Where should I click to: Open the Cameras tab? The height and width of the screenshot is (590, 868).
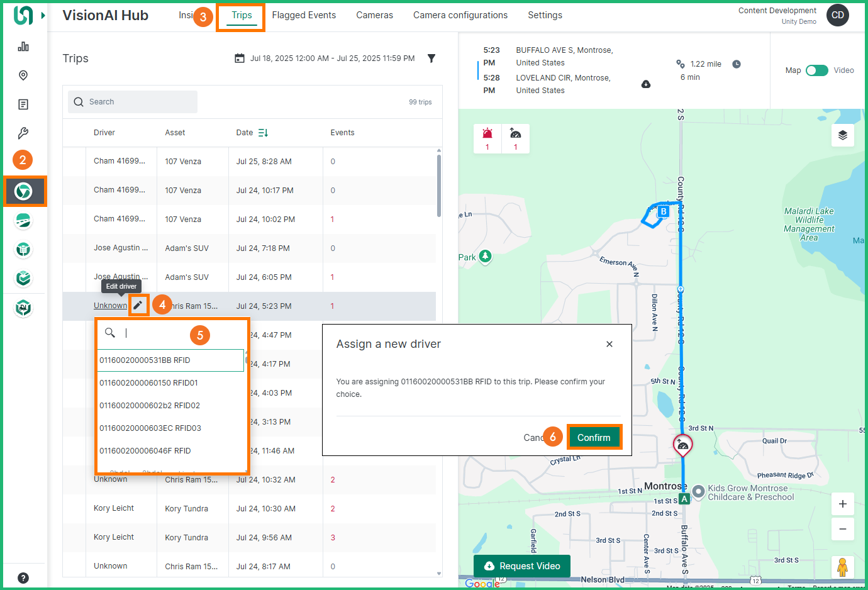(x=374, y=14)
